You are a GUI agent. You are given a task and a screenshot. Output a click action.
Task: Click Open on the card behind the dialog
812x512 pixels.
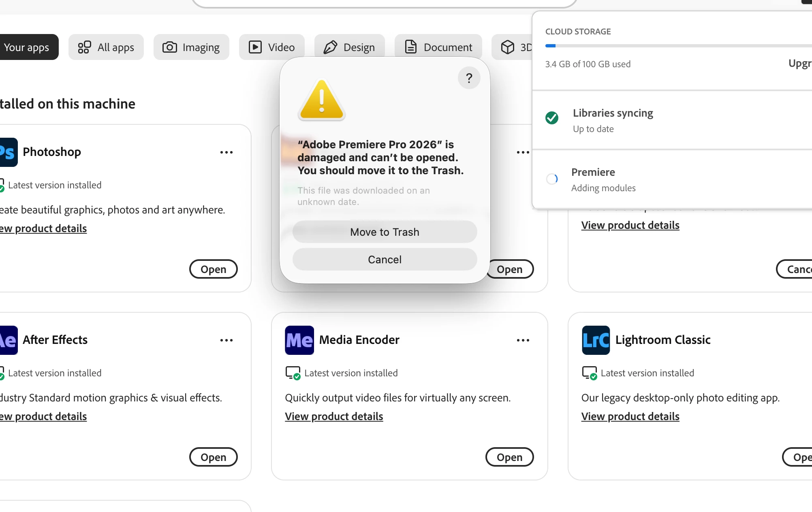pos(511,269)
